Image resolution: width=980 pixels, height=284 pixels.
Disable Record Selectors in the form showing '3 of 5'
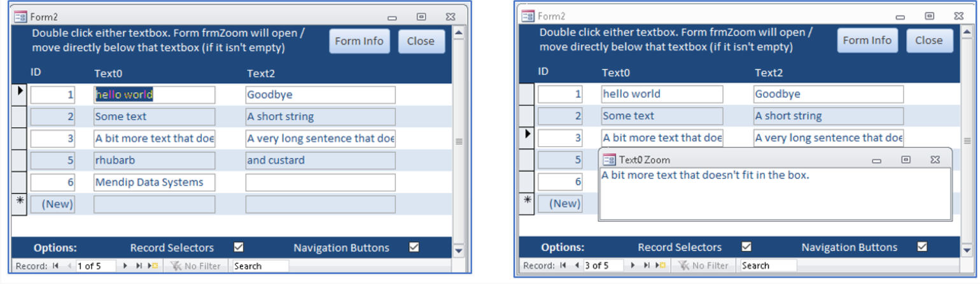(x=746, y=247)
